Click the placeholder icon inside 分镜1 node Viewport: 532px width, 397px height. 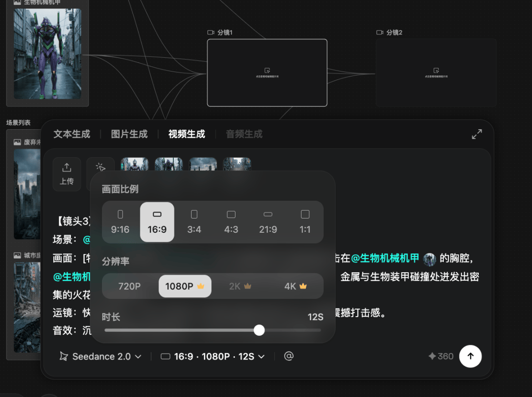[267, 71]
